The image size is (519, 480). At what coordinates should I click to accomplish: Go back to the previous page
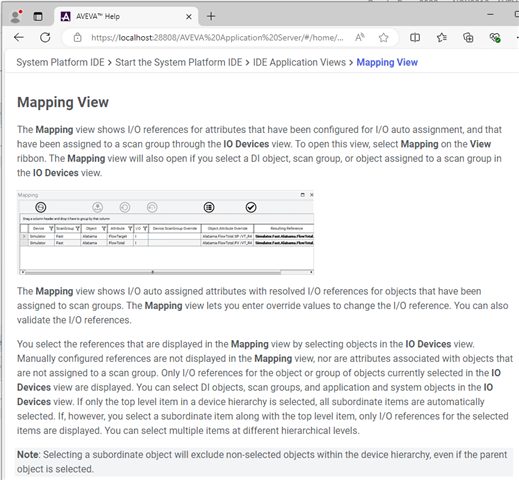19,37
